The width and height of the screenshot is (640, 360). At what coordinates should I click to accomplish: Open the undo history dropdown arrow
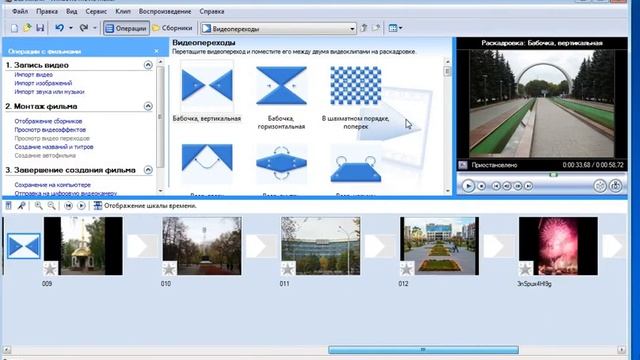coord(71,28)
